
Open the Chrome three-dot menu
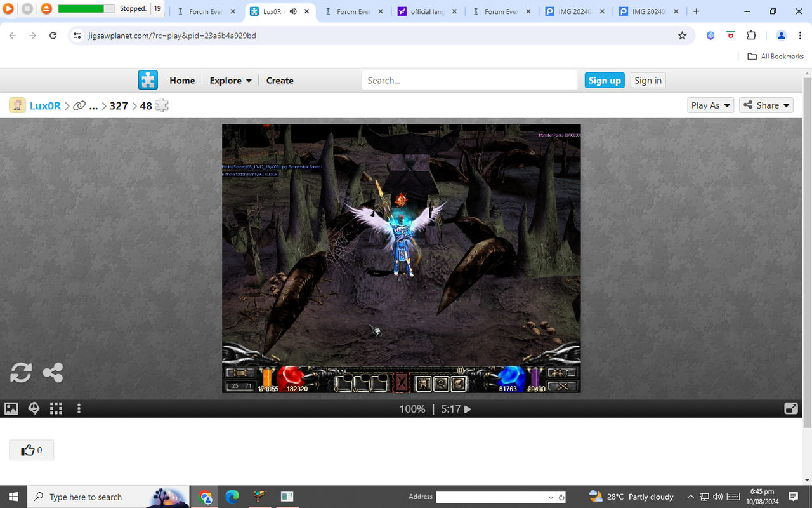(x=801, y=36)
